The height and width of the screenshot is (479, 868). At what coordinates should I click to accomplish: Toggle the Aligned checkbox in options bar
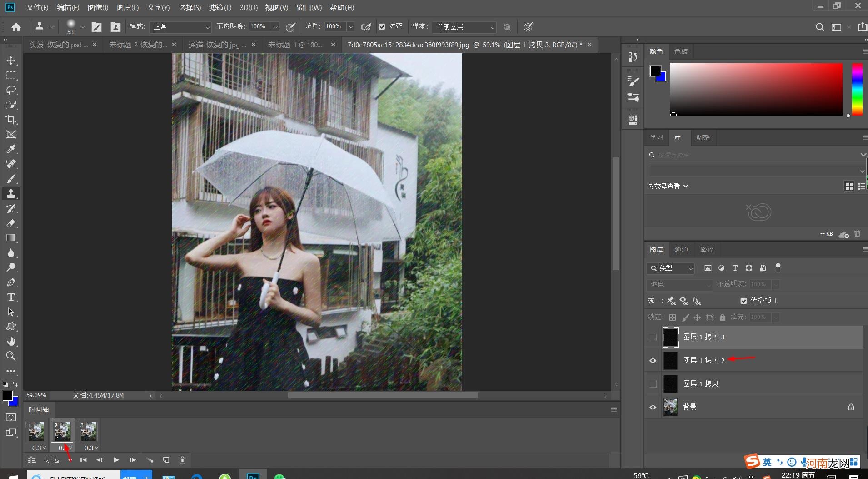(x=382, y=27)
